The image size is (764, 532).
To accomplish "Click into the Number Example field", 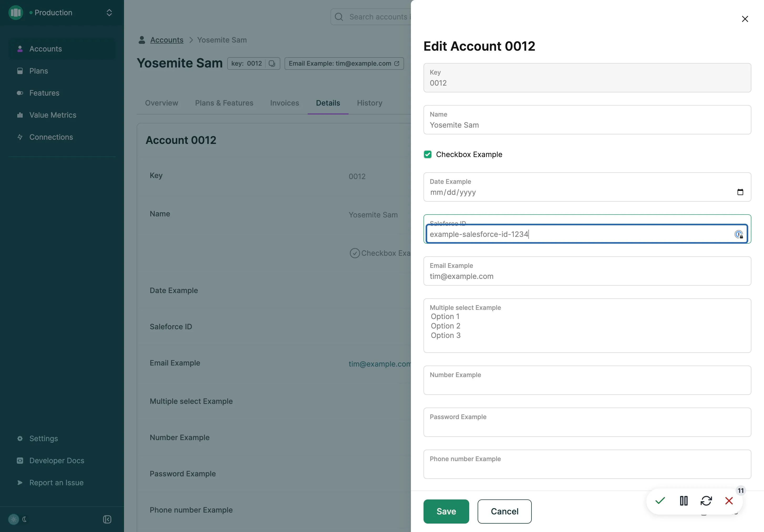I will pos(587,380).
